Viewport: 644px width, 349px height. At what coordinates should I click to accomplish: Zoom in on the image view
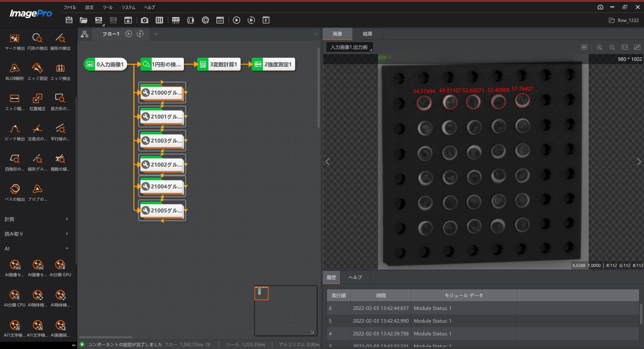pyautogui.click(x=599, y=47)
